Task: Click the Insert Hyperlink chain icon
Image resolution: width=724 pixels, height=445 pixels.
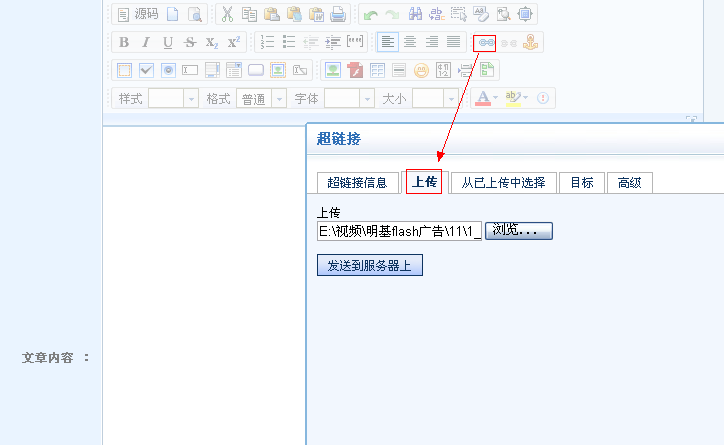Action: click(485, 42)
